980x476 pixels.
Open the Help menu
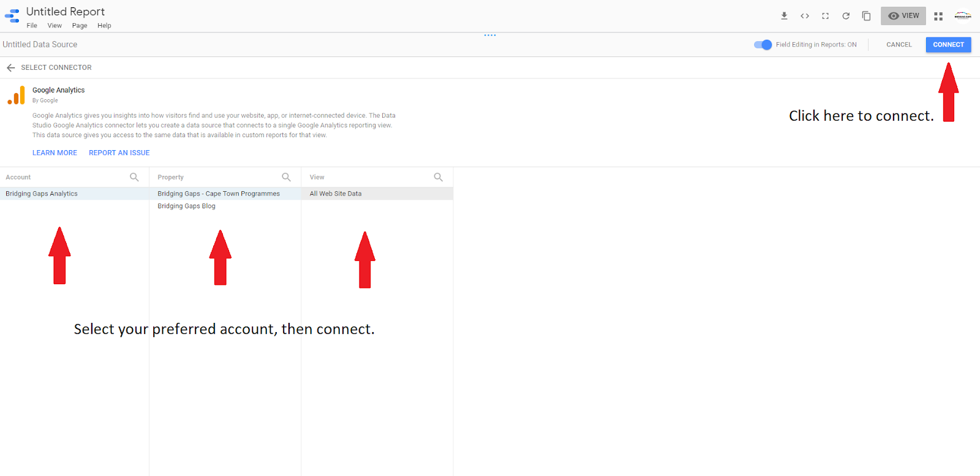coord(104,26)
